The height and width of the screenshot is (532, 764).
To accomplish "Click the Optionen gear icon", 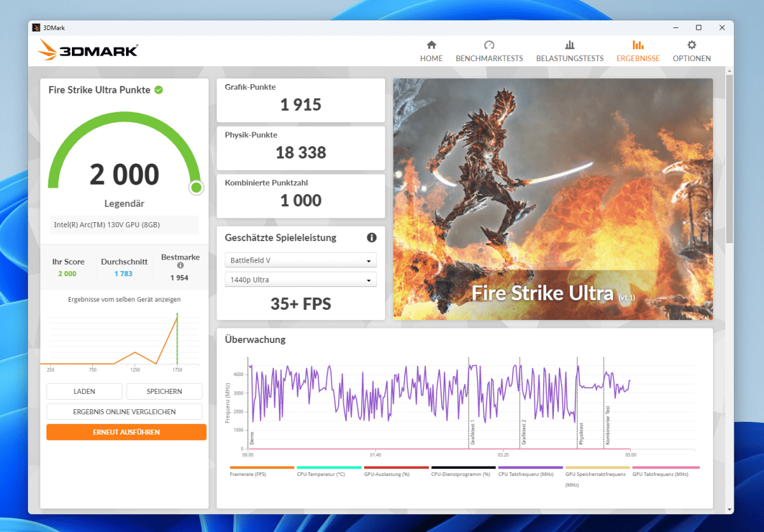I will tap(691, 45).
